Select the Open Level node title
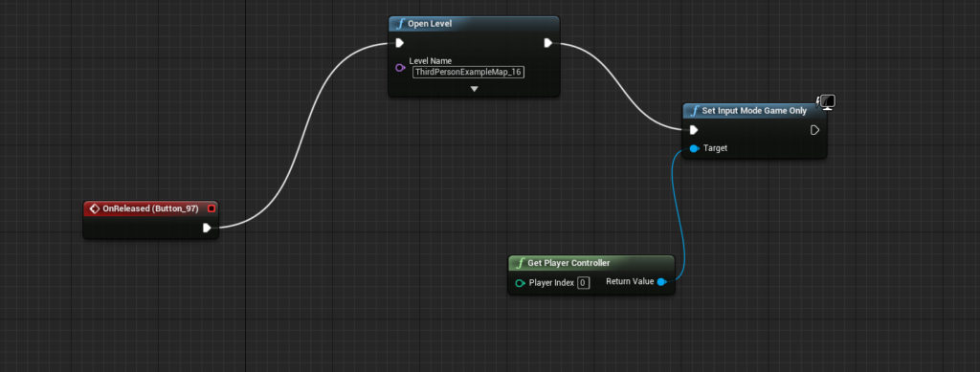The width and height of the screenshot is (980, 372). click(x=430, y=24)
